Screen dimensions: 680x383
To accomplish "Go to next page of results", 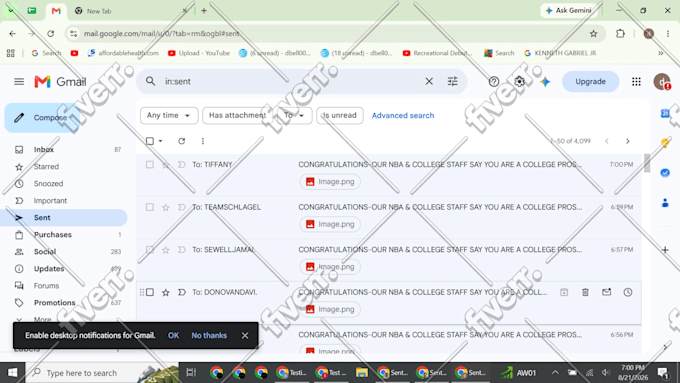I will tap(628, 141).
